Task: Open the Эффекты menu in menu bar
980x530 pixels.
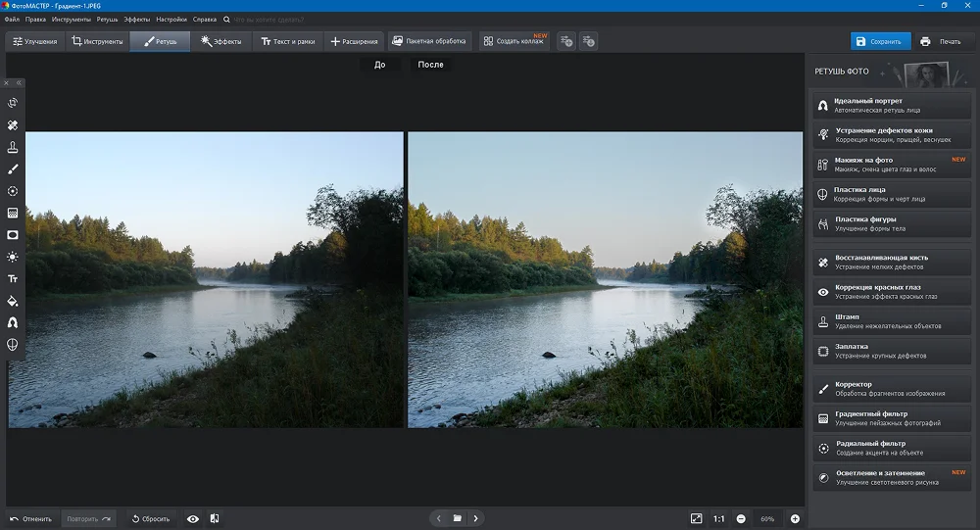Action: coord(137,20)
